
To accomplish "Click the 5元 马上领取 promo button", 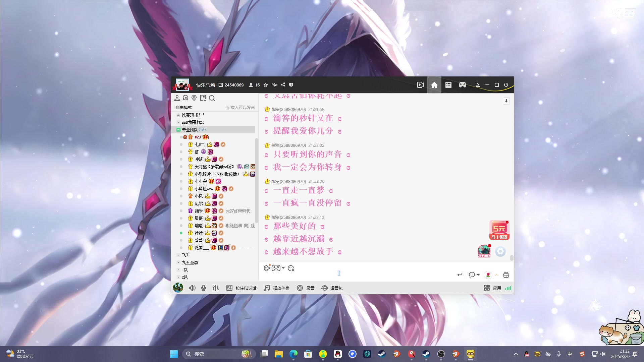I will click(x=499, y=230).
